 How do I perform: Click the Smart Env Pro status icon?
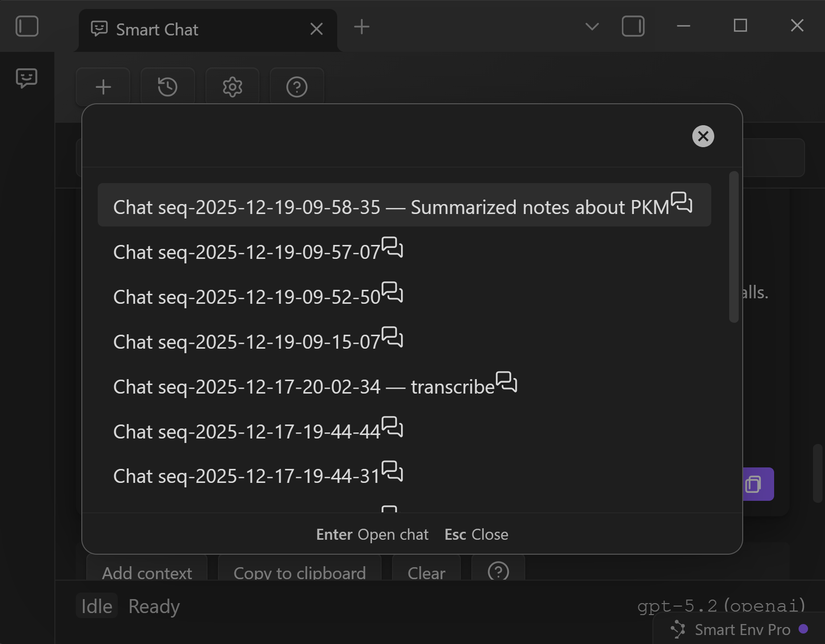(678, 630)
